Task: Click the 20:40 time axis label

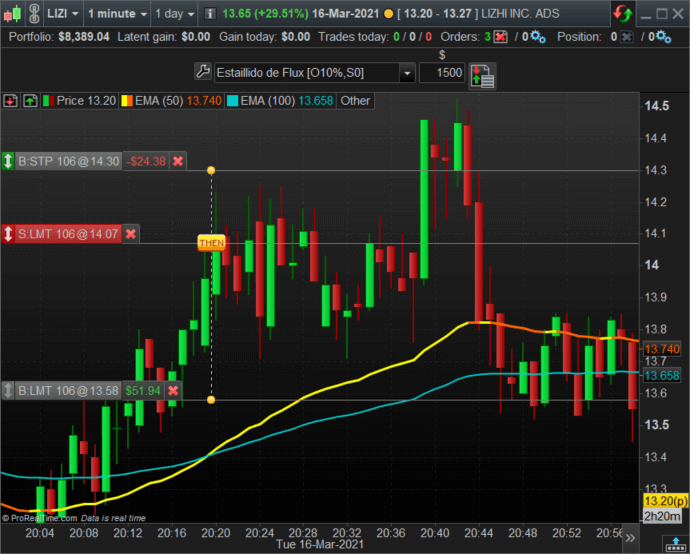Action: pos(435,533)
